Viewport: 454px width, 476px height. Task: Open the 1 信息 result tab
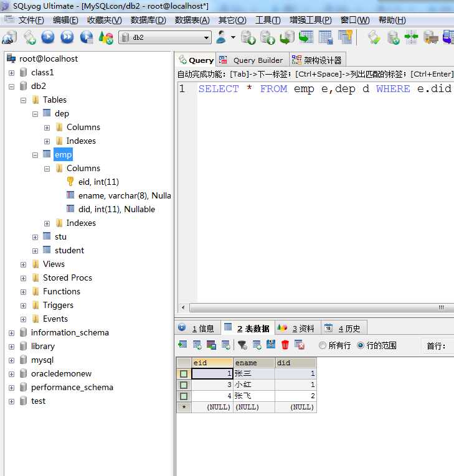point(197,328)
